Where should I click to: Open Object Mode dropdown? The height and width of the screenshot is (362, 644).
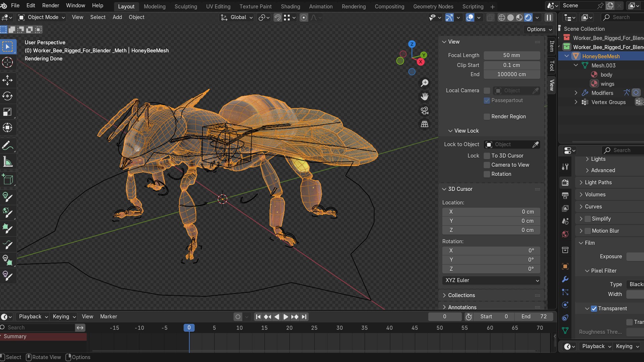(x=41, y=17)
